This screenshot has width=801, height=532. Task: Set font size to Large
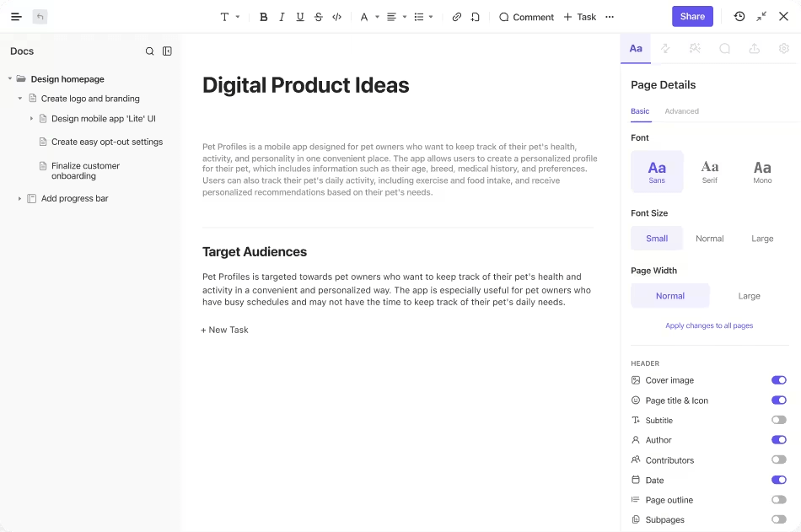pos(762,238)
